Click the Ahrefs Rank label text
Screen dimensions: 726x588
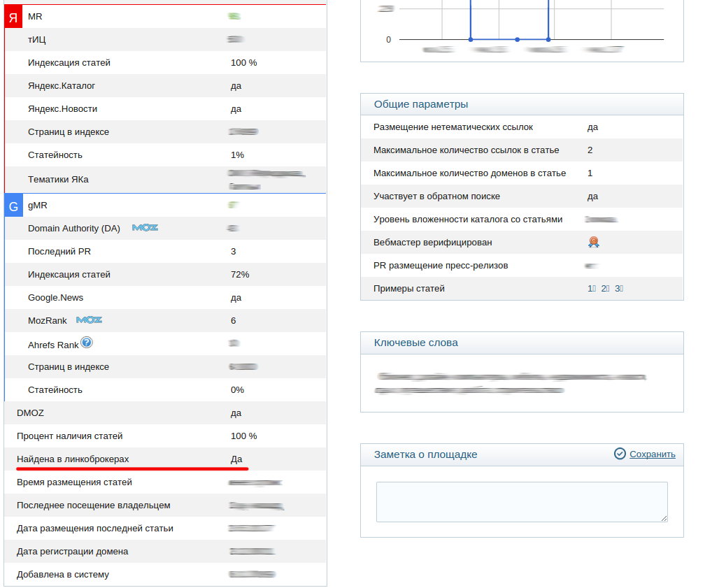tap(53, 345)
